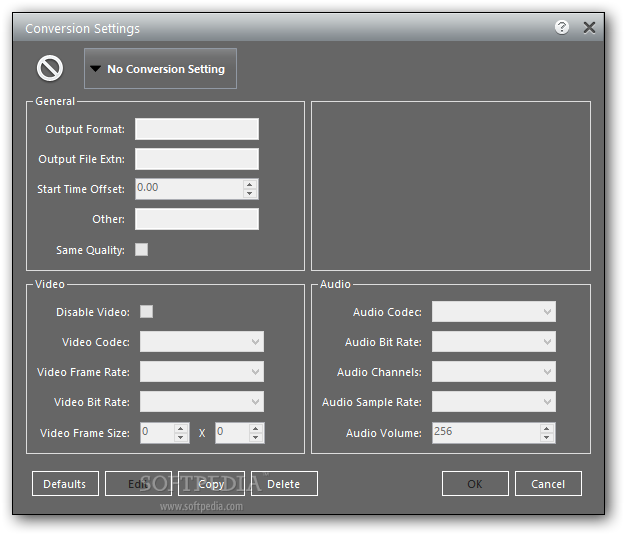
Task: Increase Start Time Offset with up arrow
Action: click(250, 184)
